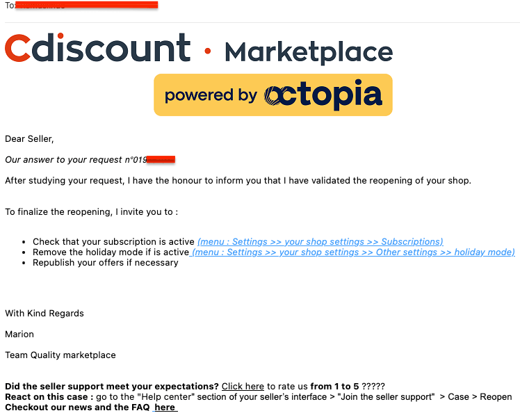Open the Subscriptions settings menu link

point(320,242)
